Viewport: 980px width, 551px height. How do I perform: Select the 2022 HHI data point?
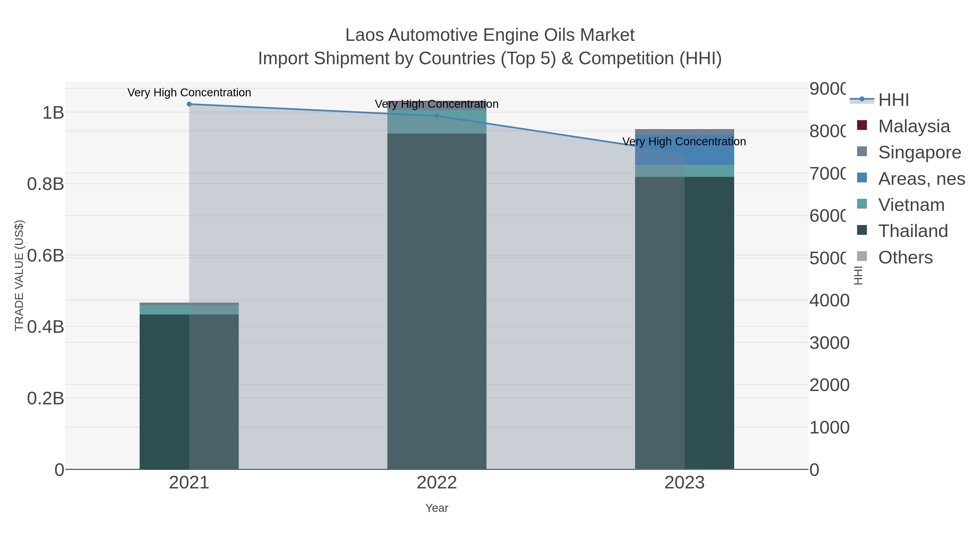point(437,116)
